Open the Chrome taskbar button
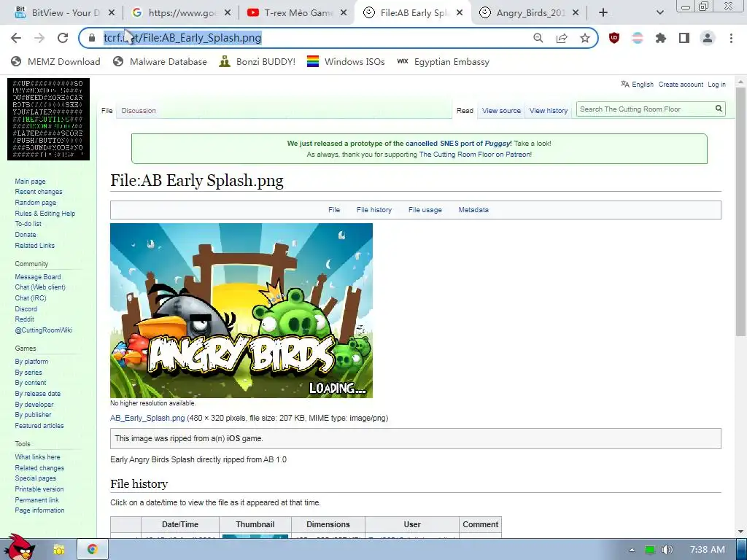The width and height of the screenshot is (747, 560). 93,550
